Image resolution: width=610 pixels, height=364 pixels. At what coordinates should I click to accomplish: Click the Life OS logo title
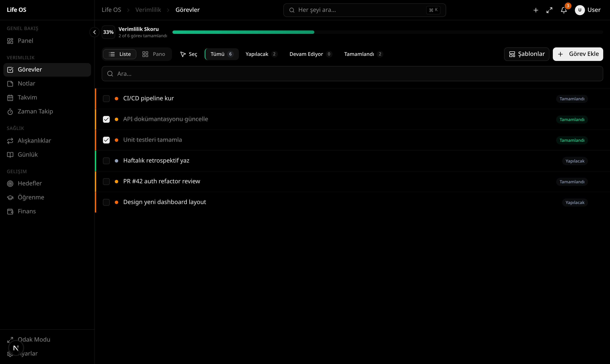(x=17, y=10)
